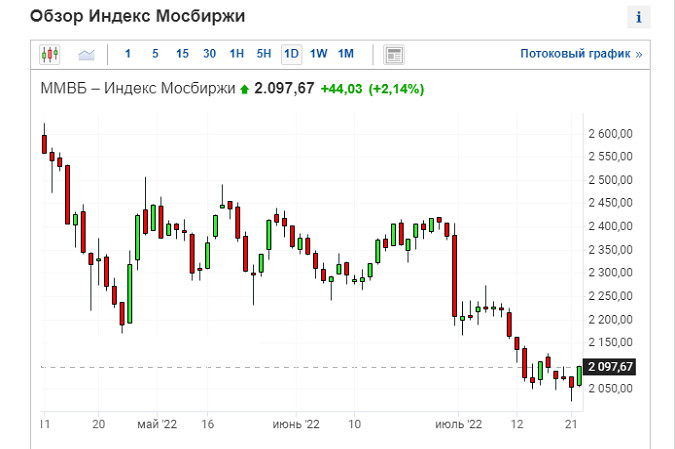Screen dimensions: 675x449
Task: Click the июнь '22 date label
Action: click(x=296, y=424)
